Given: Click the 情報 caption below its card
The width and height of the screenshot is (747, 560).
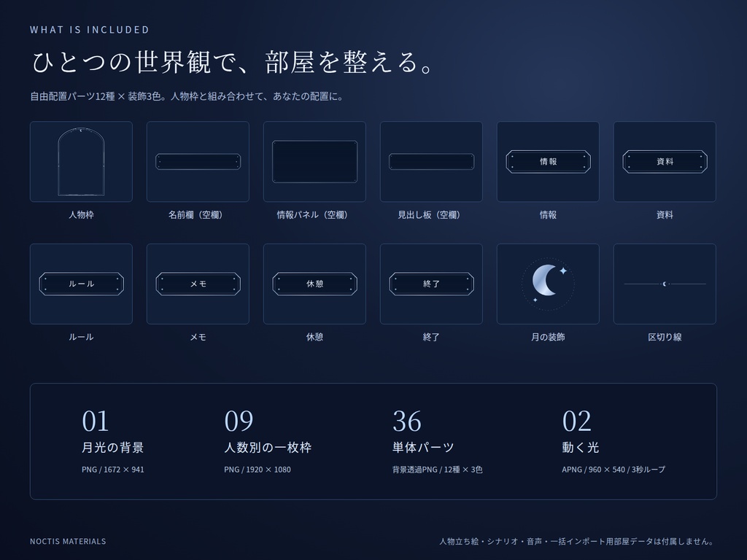Looking at the screenshot, I should coord(548,215).
